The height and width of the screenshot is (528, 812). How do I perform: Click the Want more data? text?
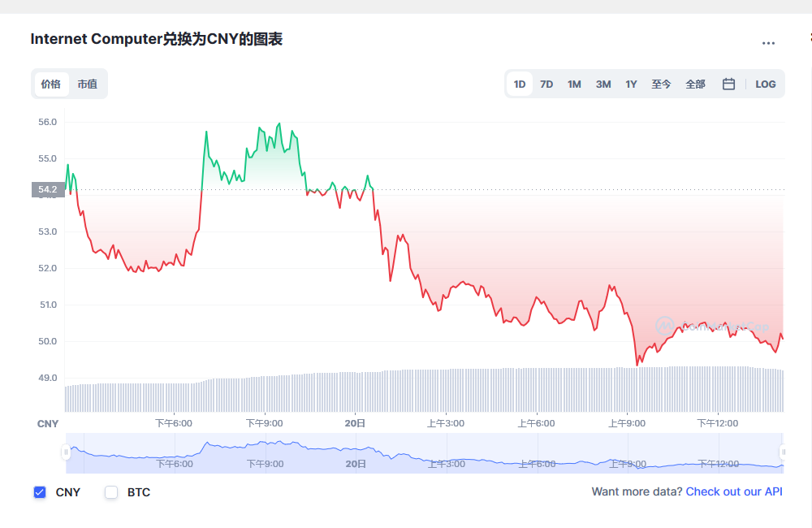[x=637, y=491]
